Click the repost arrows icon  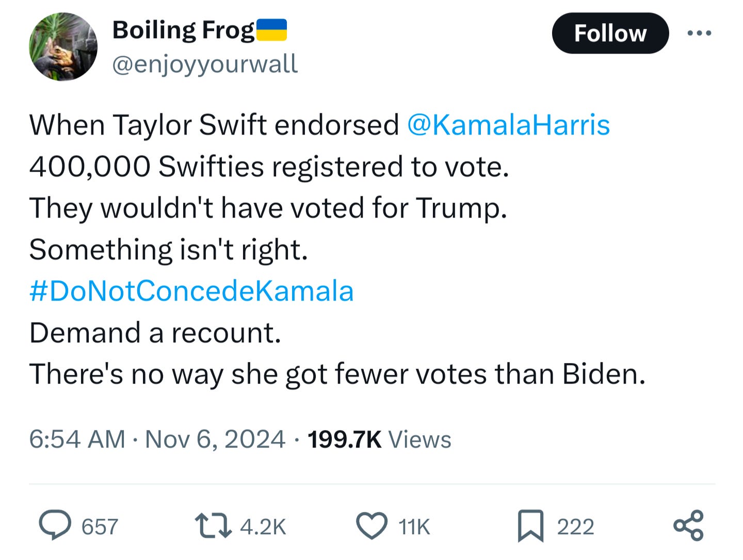tap(213, 526)
